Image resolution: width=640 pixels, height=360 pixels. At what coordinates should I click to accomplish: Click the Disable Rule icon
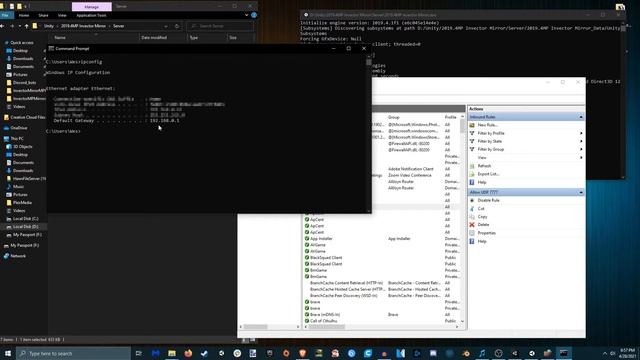click(472, 200)
